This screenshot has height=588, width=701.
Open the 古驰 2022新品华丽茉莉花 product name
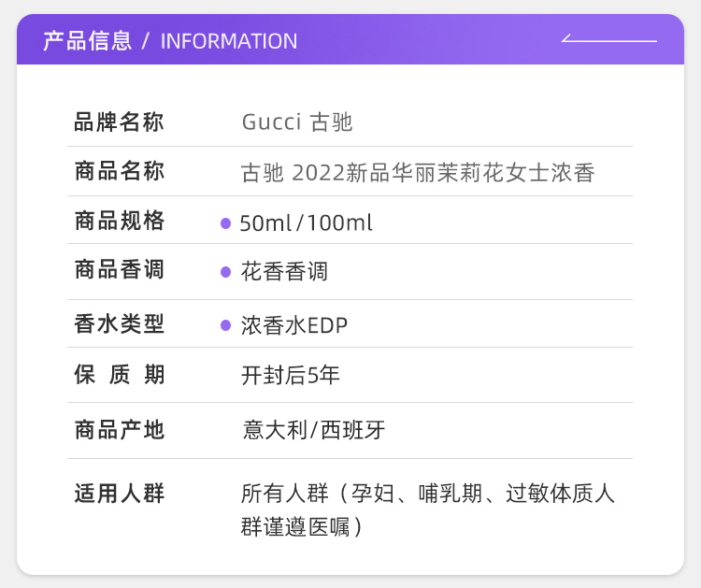tap(418, 173)
